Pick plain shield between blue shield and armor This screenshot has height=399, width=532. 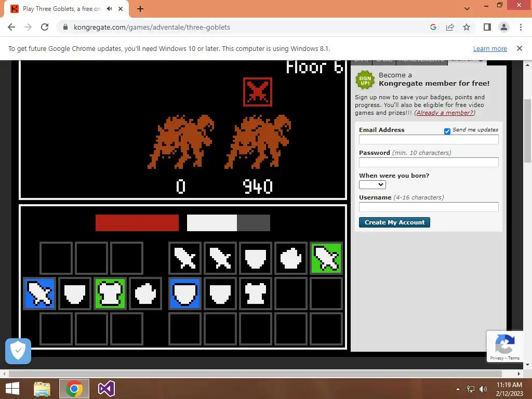(x=220, y=294)
